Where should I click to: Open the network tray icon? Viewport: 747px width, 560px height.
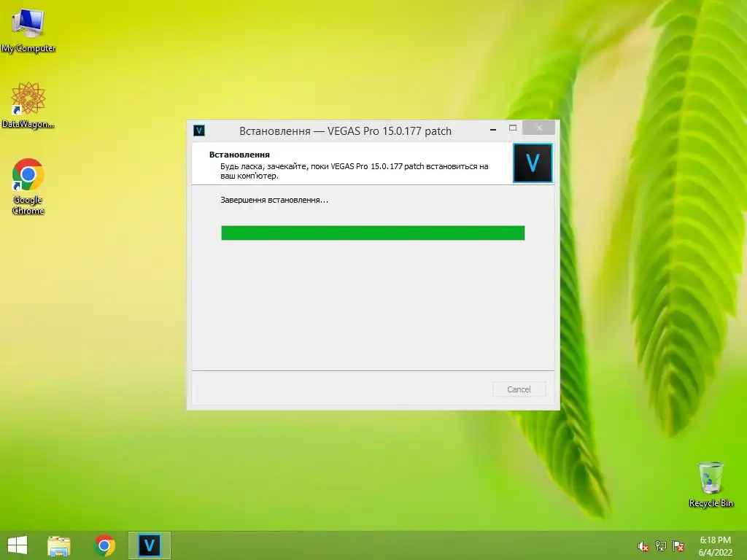pos(660,546)
